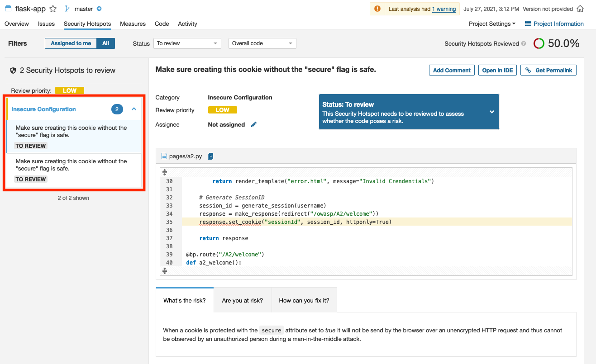The width and height of the screenshot is (596, 364).
Task: Click the Open in IDE button
Action: point(497,70)
